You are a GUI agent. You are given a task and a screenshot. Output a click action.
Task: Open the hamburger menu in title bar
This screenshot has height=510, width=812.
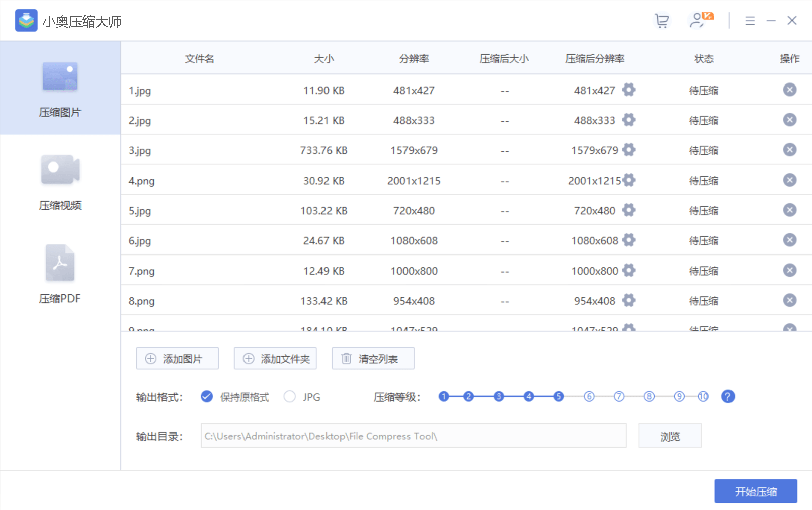pyautogui.click(x=750, y=21)
